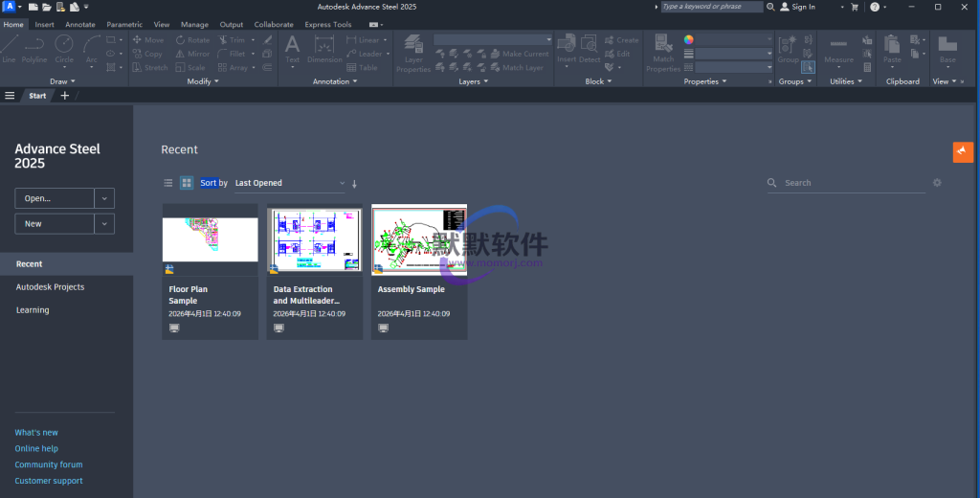Click the Layer Properties icon
This screenshot has width=980, height=498.
(413, 52)
